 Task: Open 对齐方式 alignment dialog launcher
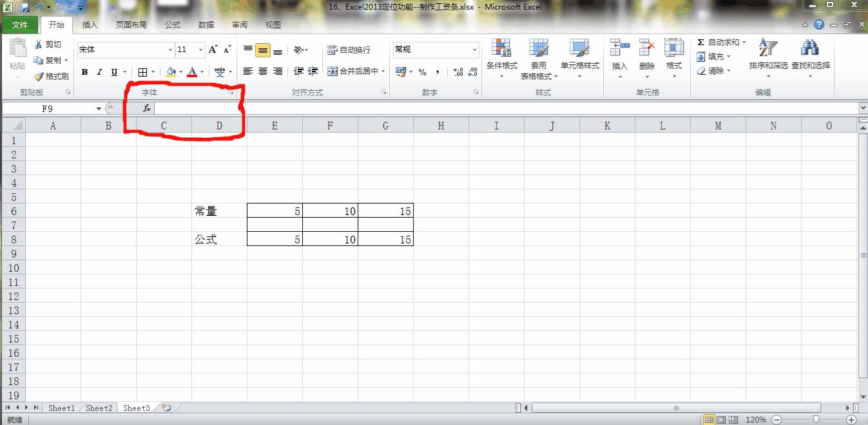tap(384, 93)
